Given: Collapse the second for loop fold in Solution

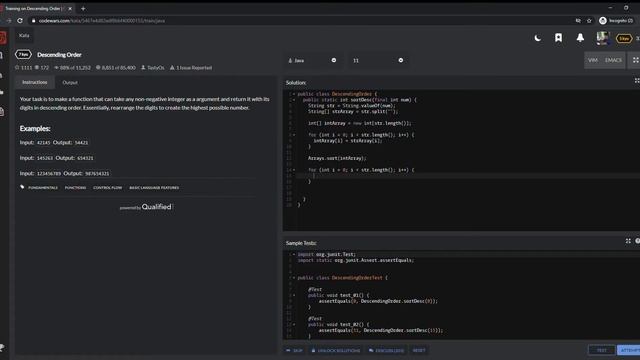Looking at the screenshot, I should tap(294, 170).
